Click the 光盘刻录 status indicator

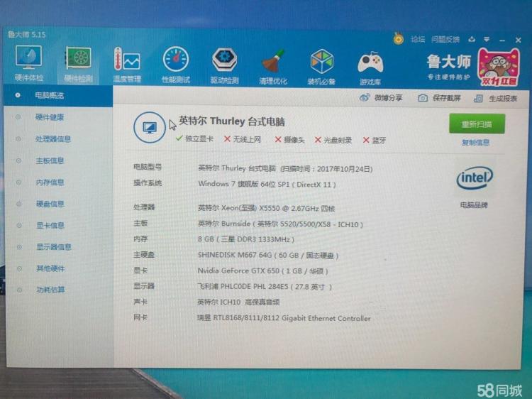pyautogui.click(x=333, y=140)
